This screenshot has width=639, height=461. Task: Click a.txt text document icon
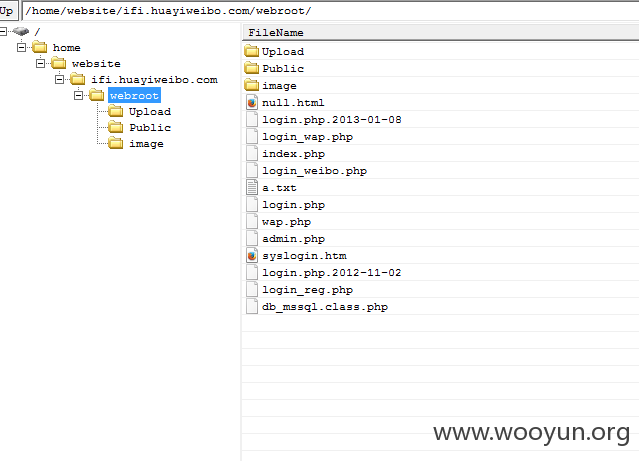tap(252, 187)
